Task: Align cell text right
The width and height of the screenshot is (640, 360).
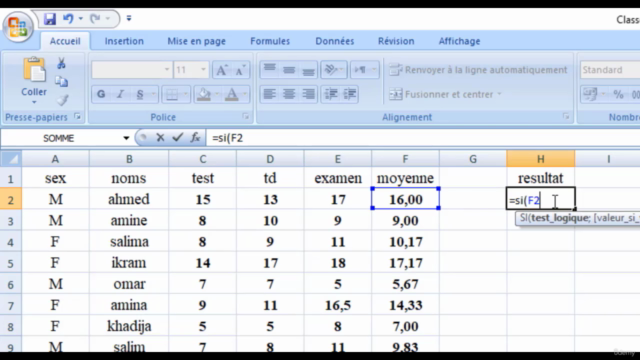Action: [x=308, y=94]
